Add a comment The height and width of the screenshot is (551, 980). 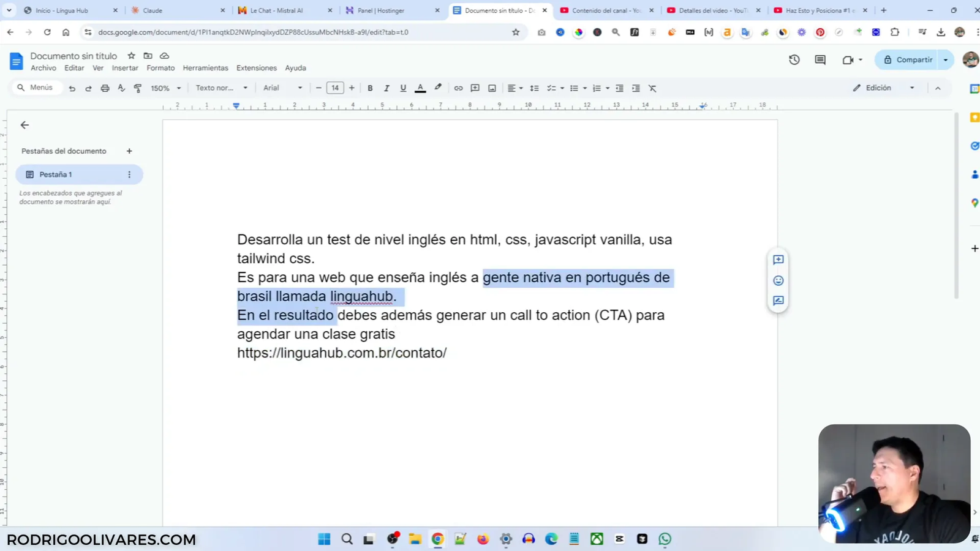tap(475, 88)
